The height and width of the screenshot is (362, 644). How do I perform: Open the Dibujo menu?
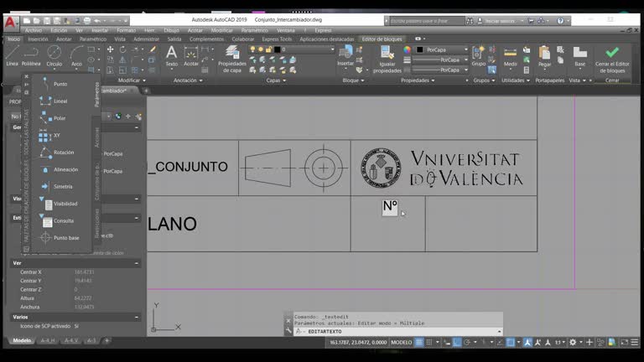(x=171, y=30)
